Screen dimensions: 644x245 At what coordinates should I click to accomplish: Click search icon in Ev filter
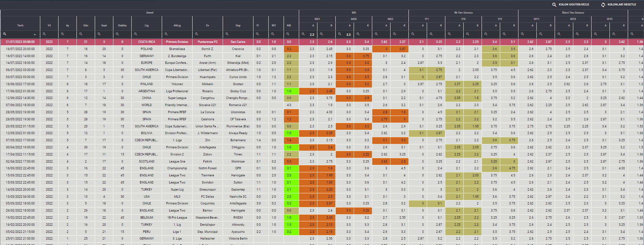197,34
